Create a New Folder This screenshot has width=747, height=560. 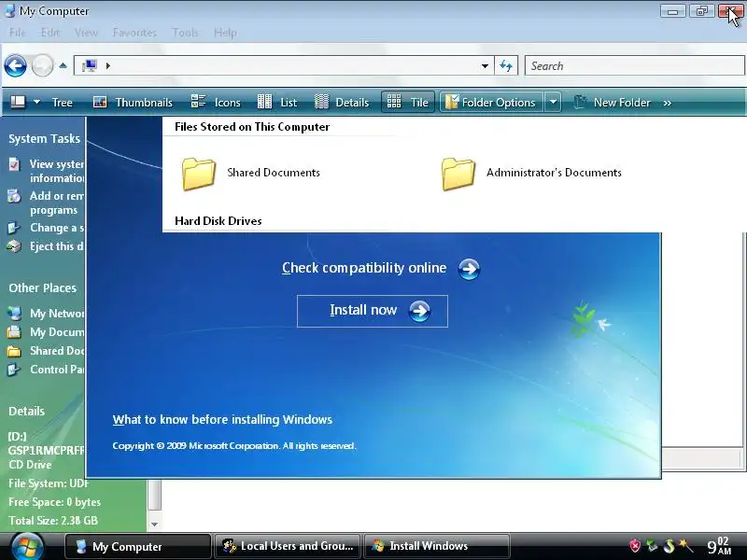pos(613,103)
